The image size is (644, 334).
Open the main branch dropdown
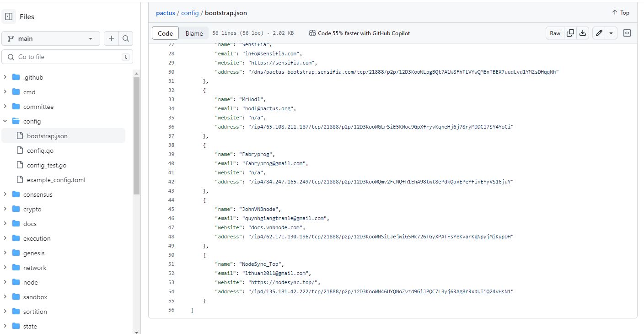pyautogui.click(x=51, y=39)
